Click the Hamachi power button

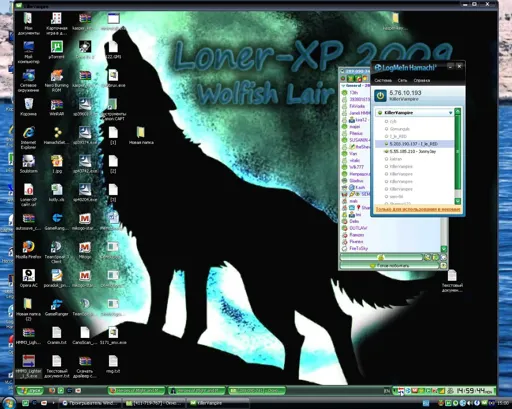[x=380, y=96]
